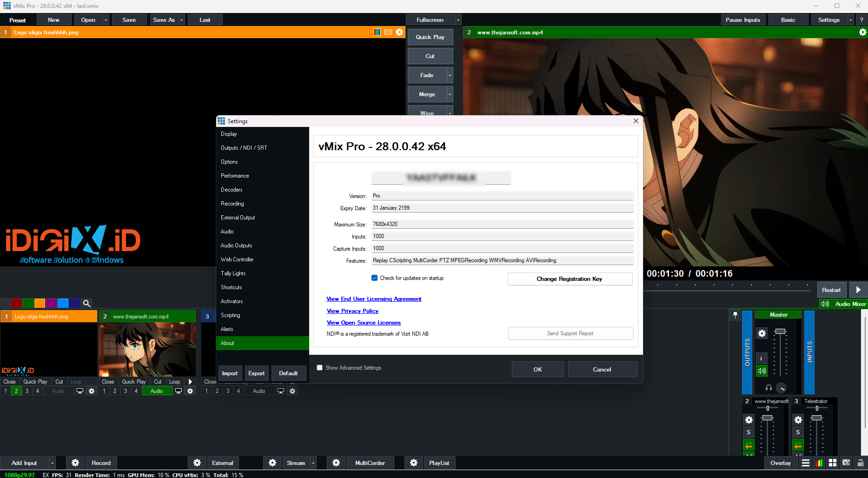Select Outputs / NDI / SRT settings
The width and height of the screenshot is (868, 478).
tap(263, 148)
